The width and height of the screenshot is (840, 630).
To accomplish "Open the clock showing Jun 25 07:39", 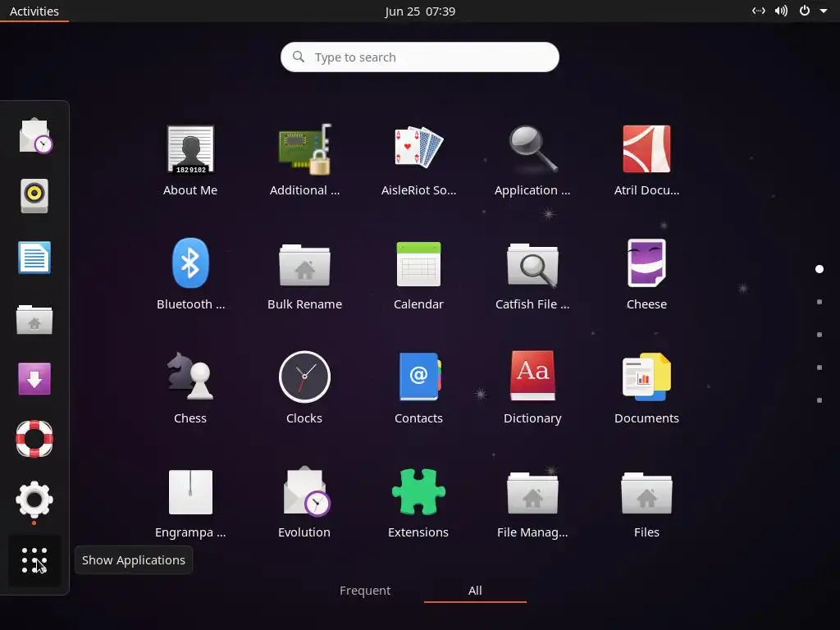I will click(420, 11).
